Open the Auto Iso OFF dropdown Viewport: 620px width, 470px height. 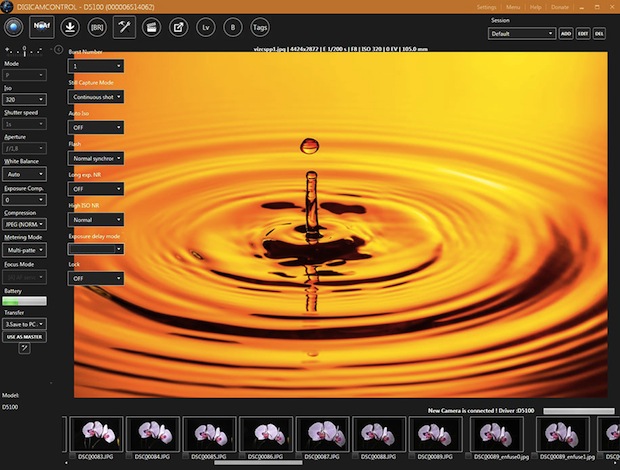click(96, 127)
